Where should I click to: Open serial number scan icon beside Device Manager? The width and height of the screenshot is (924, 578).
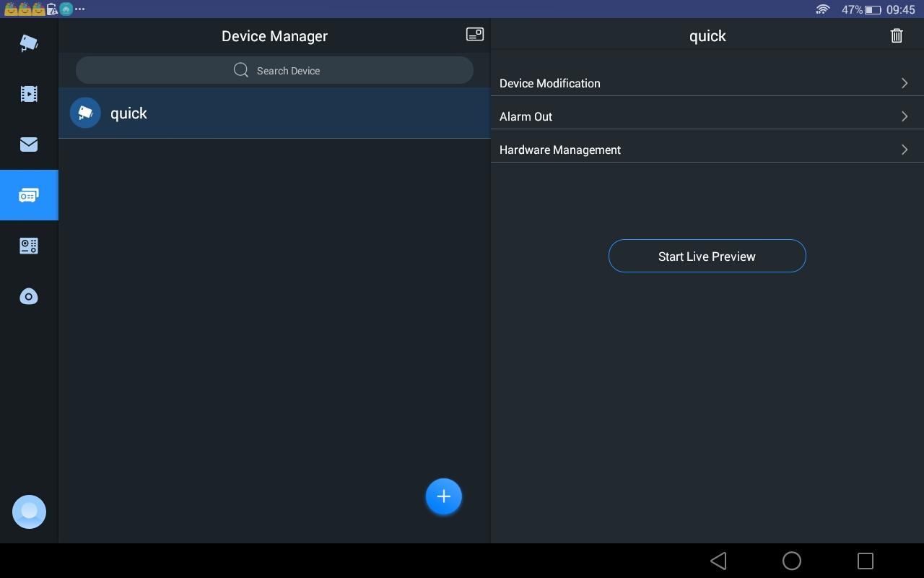pyautogui.click(x=474, y=34)
